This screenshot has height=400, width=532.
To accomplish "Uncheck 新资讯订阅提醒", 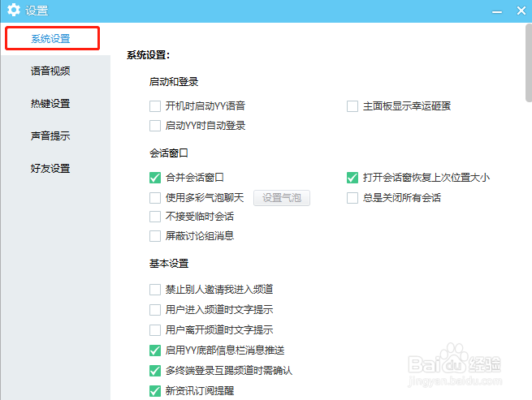I will [x=155, y=391].
